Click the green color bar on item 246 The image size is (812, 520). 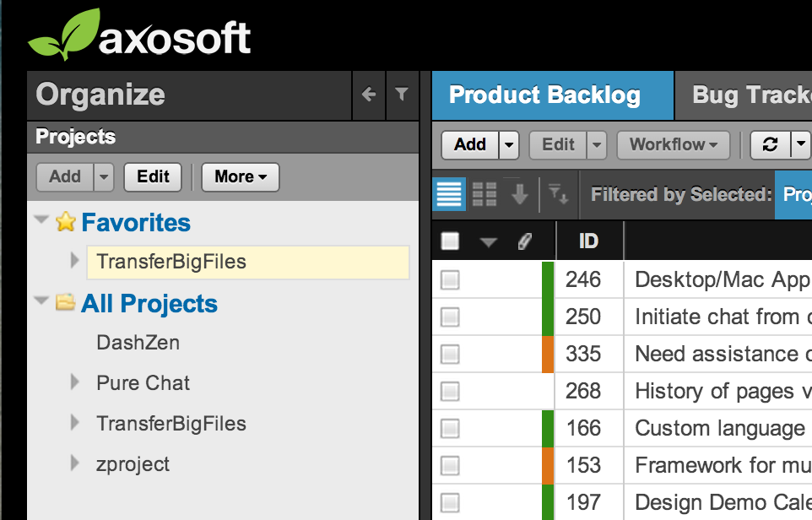tap(548, 280)
